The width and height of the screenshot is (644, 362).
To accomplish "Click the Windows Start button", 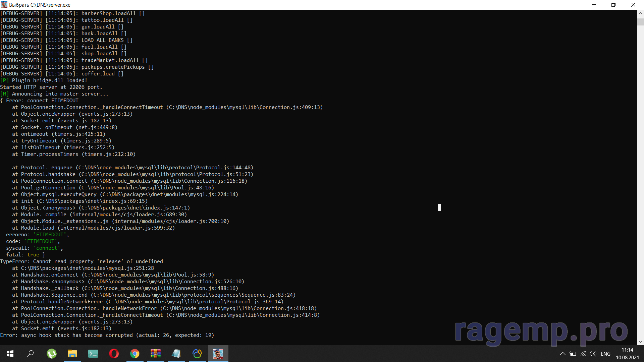I will [x=10, y=354].
